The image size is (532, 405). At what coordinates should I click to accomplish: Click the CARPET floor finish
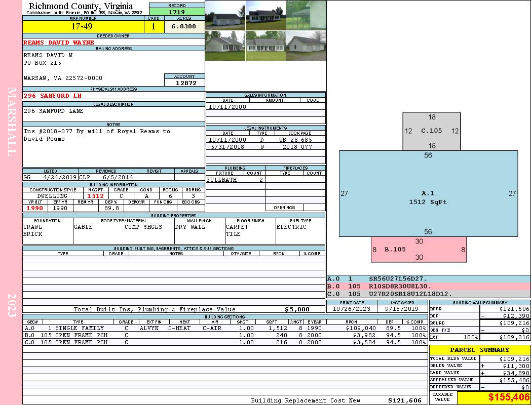[x=237, y=227]
